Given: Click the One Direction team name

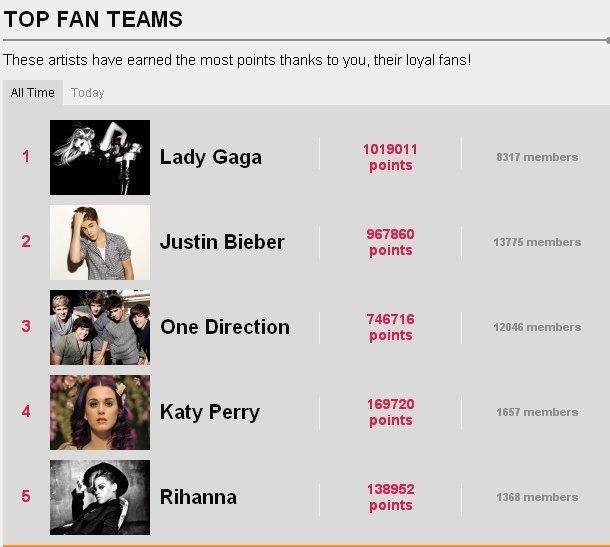Looking at the screenshot, I should tap(225, 327).
